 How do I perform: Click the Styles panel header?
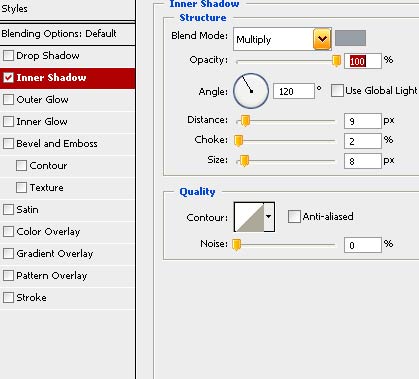tap(67, 9)
